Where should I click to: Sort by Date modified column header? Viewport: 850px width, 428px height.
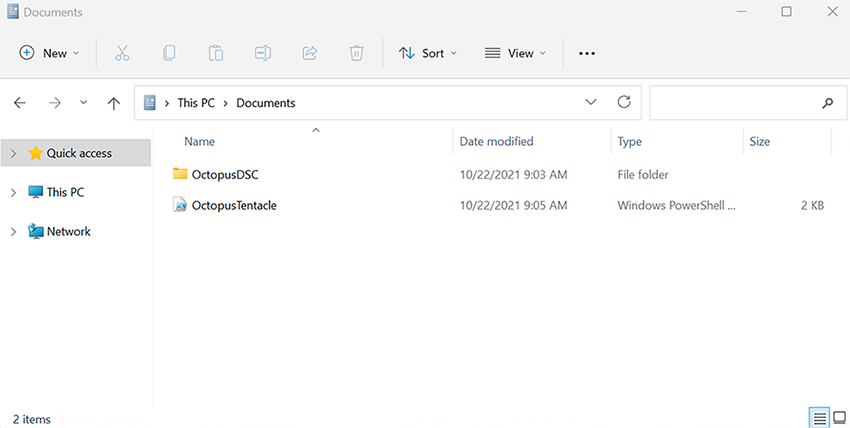497,141
